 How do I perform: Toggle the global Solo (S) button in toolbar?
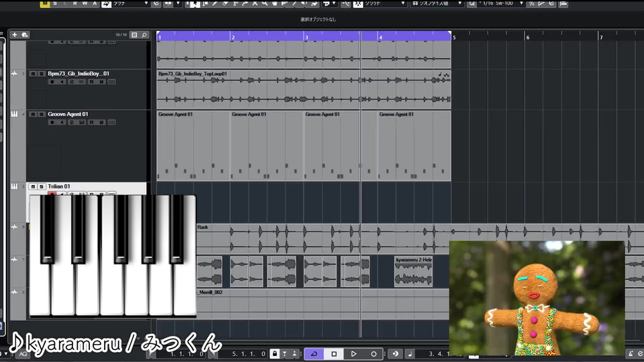(x=55, y=3)
